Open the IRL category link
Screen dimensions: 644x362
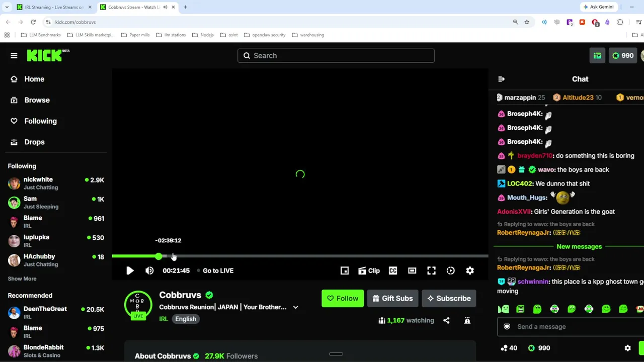(164, 319)
